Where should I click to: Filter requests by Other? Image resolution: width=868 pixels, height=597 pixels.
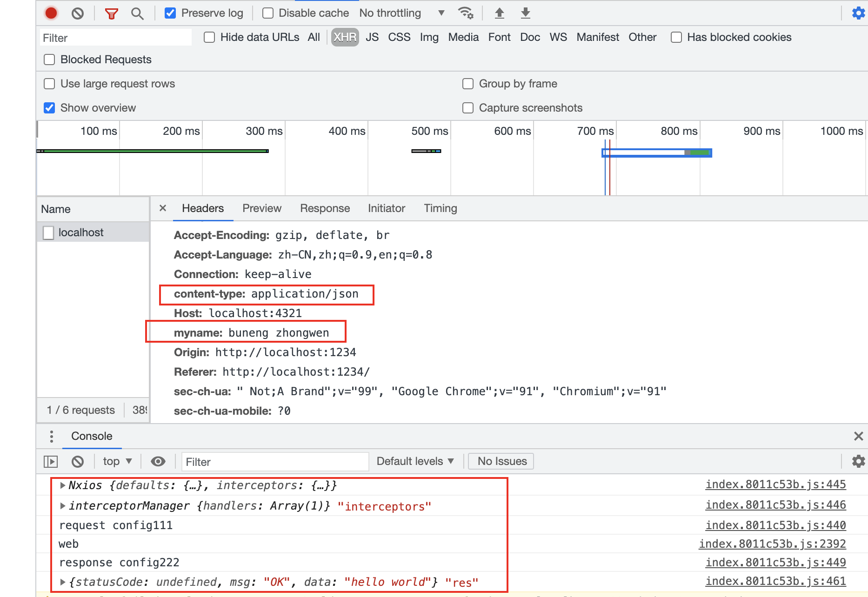642,37
